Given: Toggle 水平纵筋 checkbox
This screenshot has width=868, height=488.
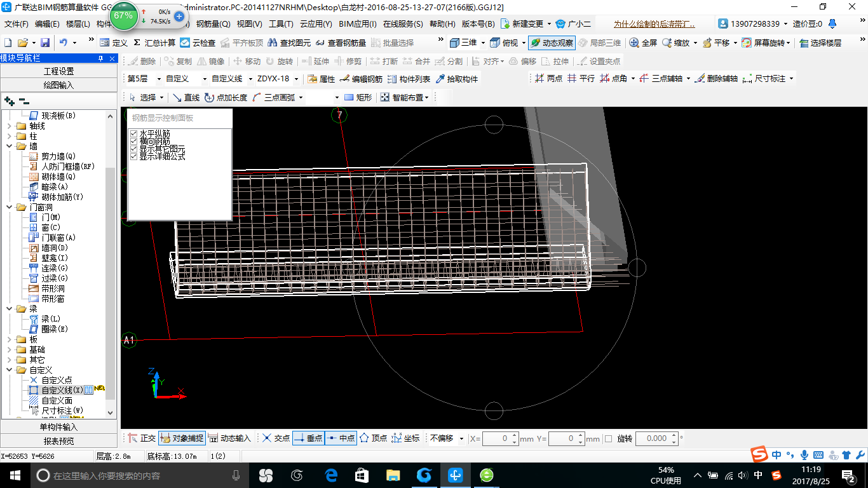Looking at the screenshot, I should 133,133.
